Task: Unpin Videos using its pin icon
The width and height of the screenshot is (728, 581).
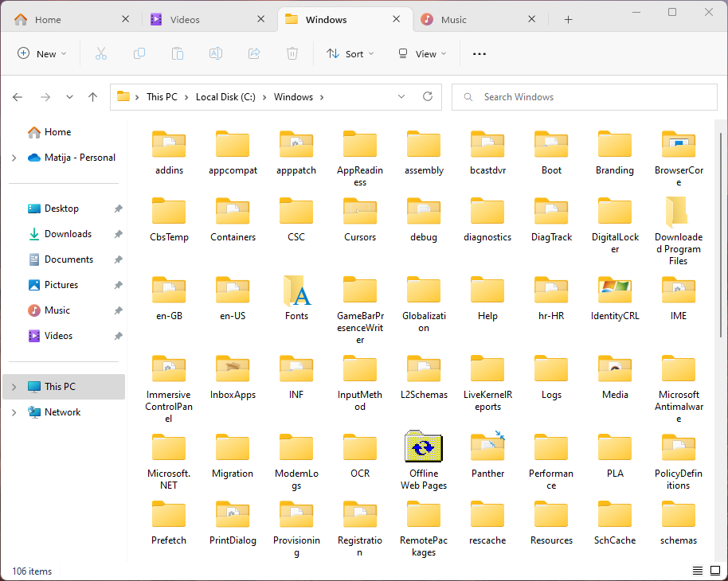Action: pos(119,336)
